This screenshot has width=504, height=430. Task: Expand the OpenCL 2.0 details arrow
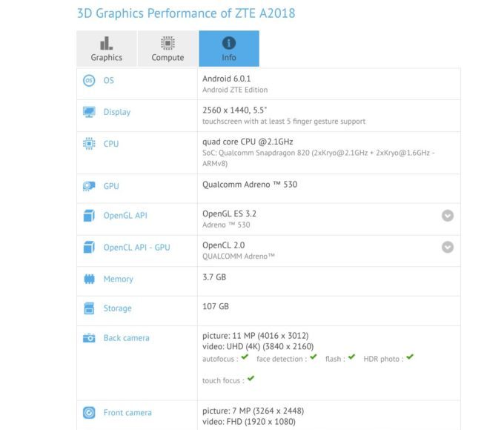tap(448, 248)
